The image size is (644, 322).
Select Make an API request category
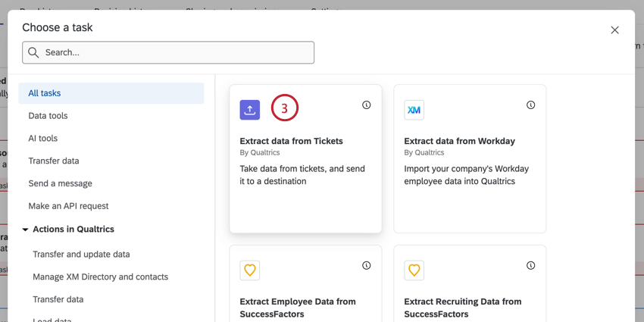68,206
